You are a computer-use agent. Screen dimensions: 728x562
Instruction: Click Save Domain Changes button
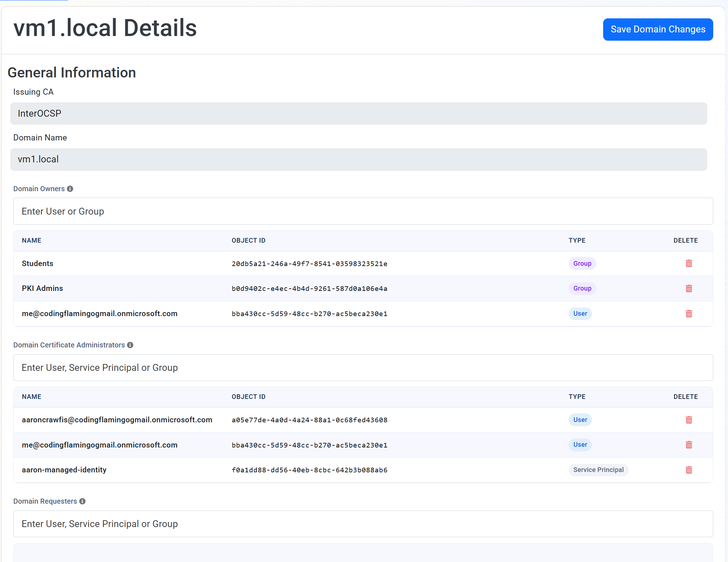[658, 29]
